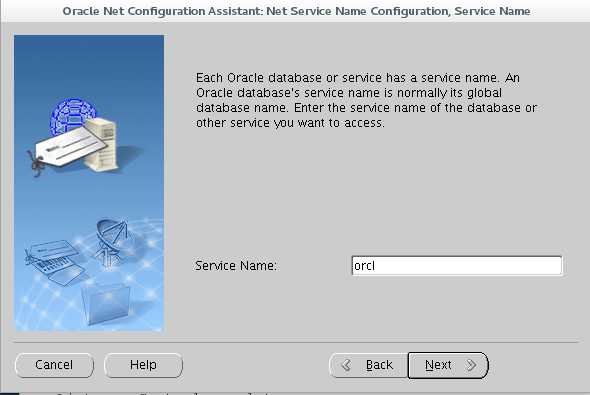The height and width of the screenshot is (395, 590).
Task: Click the name tag label graphic
Action: [68, 149]
